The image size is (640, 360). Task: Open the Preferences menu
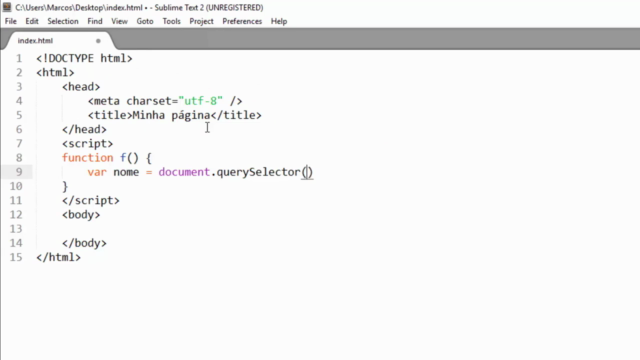(x=242, y=21)
